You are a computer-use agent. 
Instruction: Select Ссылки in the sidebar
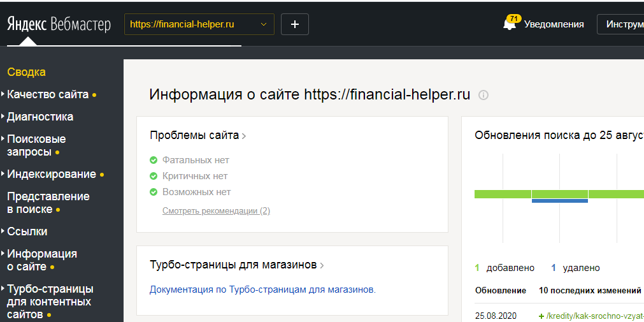click(x=27, y=231)
